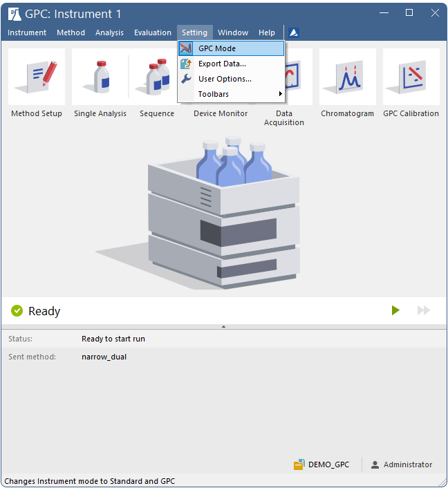Click the Ready status heading
Viewport: 448px width, 488px height.
point(44,311)
